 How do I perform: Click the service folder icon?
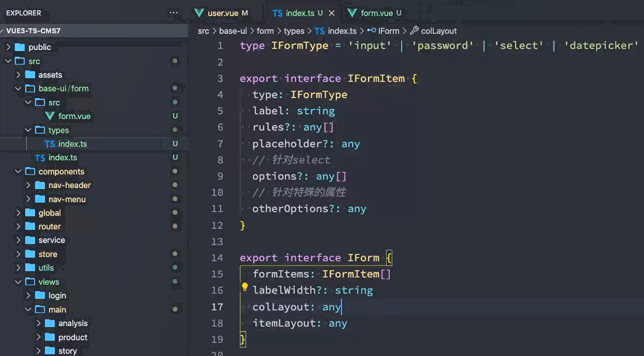click(x=30, y=240)
